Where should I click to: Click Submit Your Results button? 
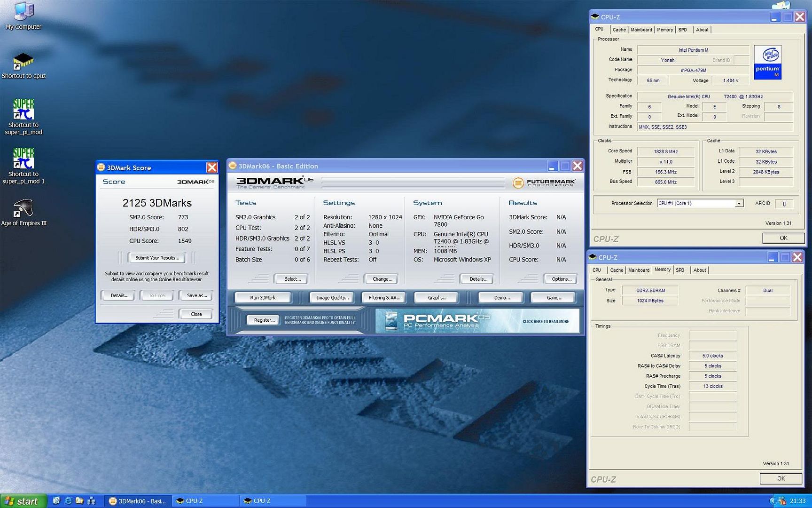(157, 258)
